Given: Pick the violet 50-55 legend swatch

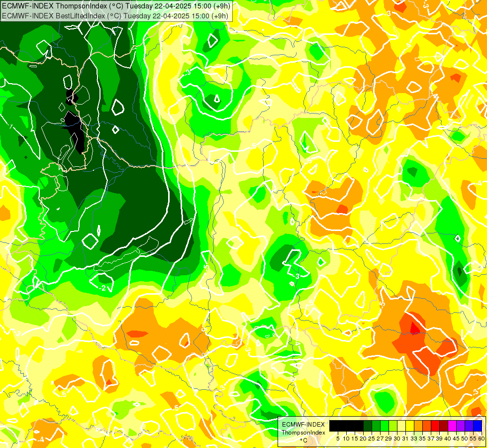Looking at the screenshot, I should coord(469,426).
